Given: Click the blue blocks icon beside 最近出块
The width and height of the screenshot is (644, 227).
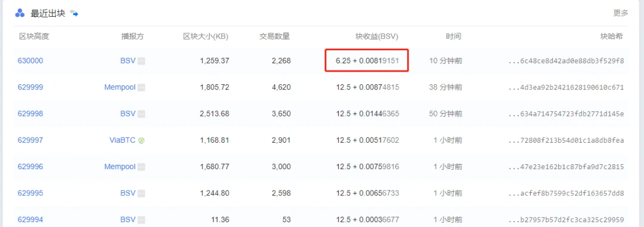Looking at the screenshot, I should (x=20, y=14).
